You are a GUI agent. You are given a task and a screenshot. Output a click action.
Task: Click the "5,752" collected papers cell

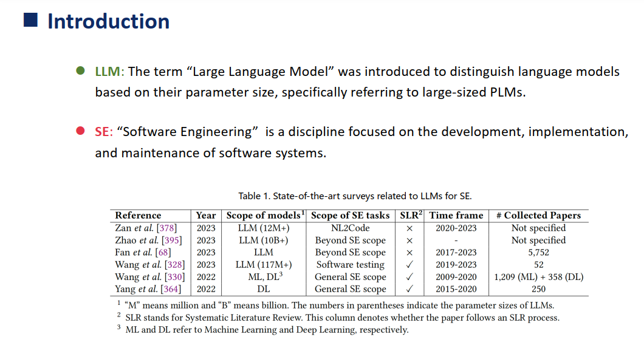tap(538, 253)
